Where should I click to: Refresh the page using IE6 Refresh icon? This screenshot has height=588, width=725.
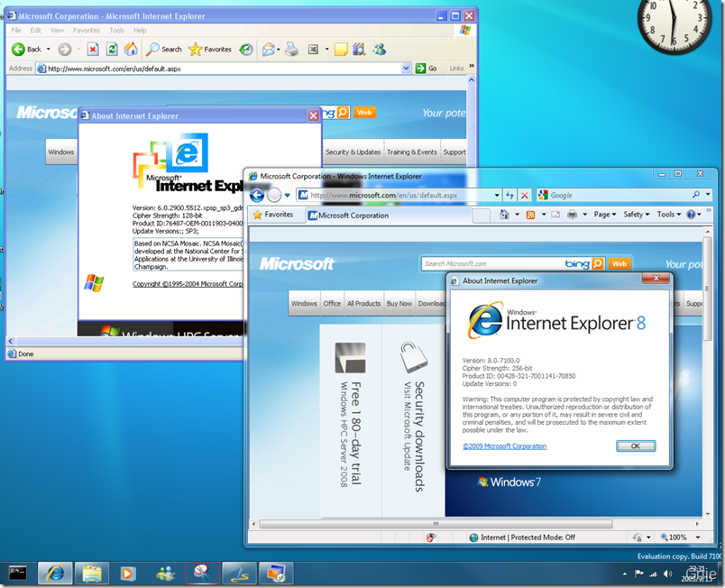(x=112, y=50)
